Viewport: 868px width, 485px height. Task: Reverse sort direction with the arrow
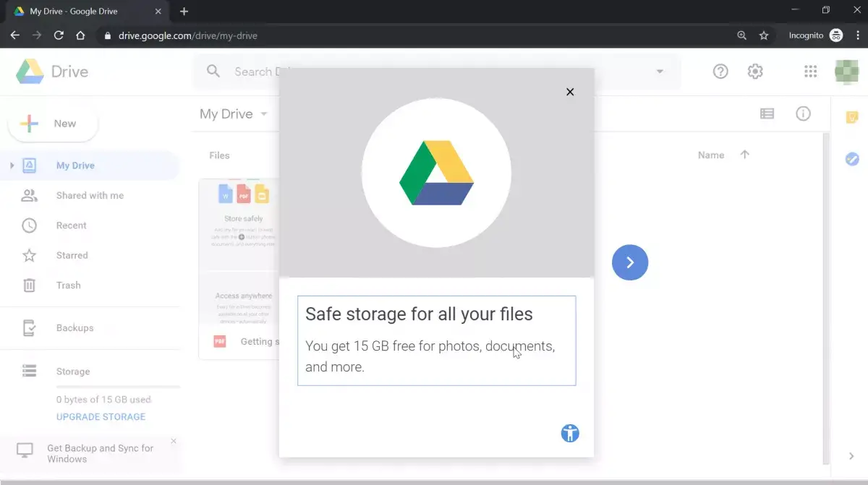(744, 155)
